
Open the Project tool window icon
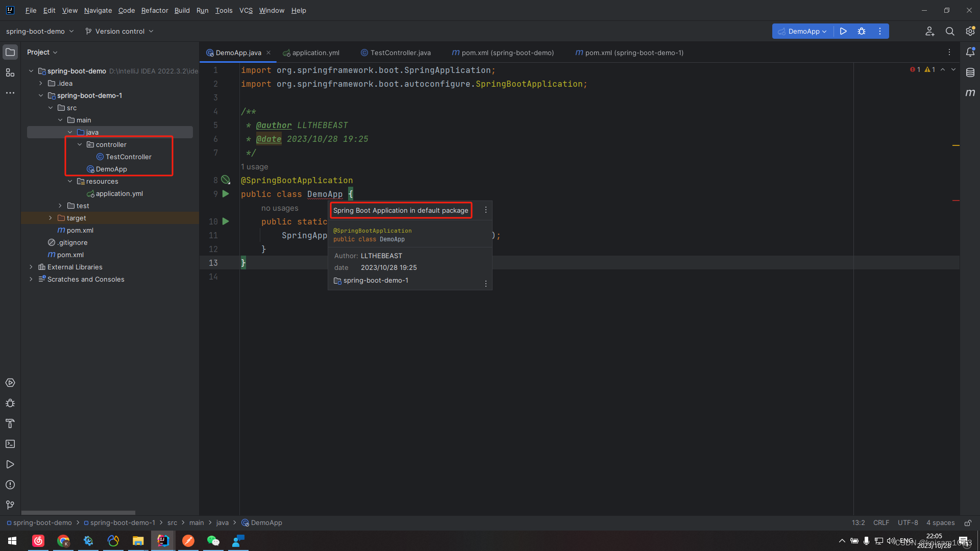pos(10,52)
